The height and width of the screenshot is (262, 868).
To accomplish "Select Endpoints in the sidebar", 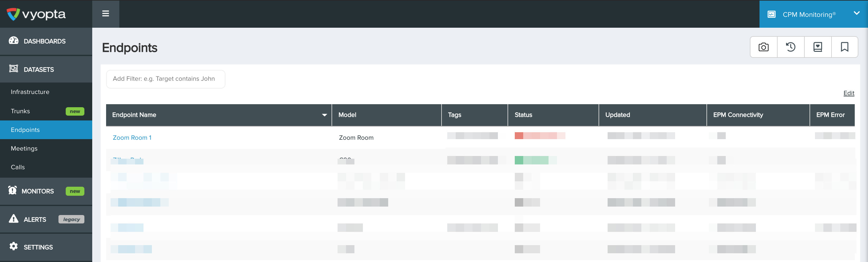I will (46, 130).
